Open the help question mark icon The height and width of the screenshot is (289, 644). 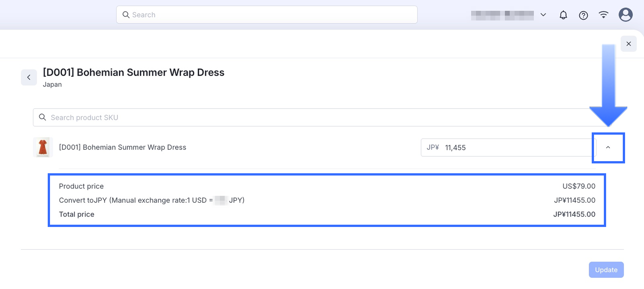point(583,15)
